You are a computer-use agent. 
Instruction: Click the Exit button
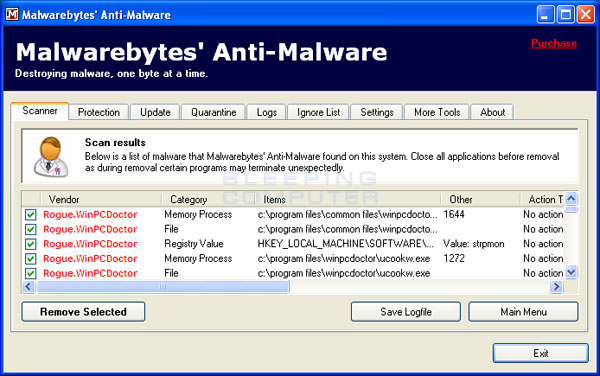[x=541, y=353]
